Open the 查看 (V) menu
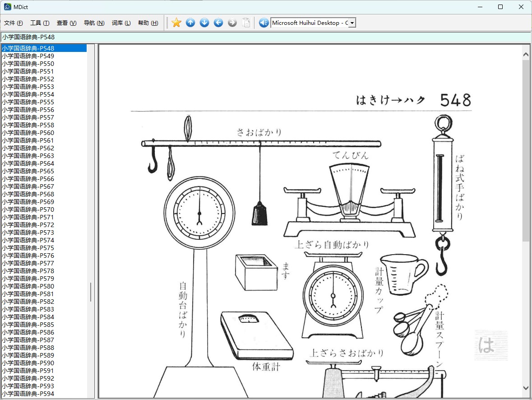 pos(66,23)
